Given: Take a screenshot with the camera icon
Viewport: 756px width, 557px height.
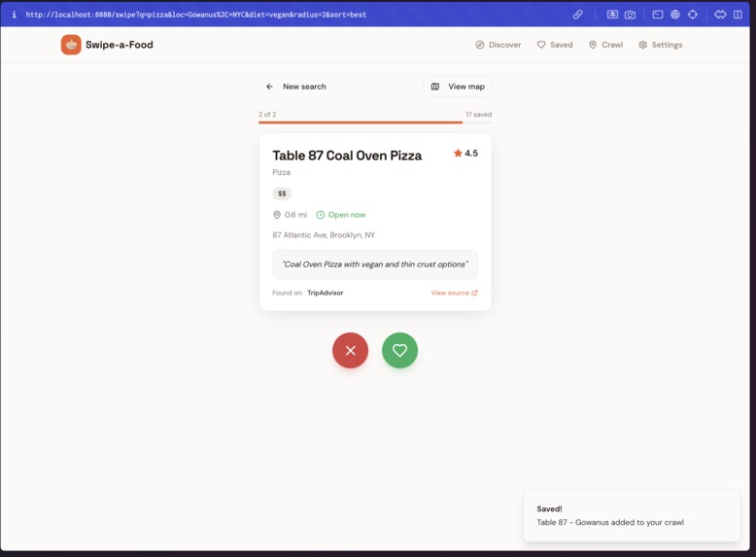Looking at the screenshot, I should point(630,15).
